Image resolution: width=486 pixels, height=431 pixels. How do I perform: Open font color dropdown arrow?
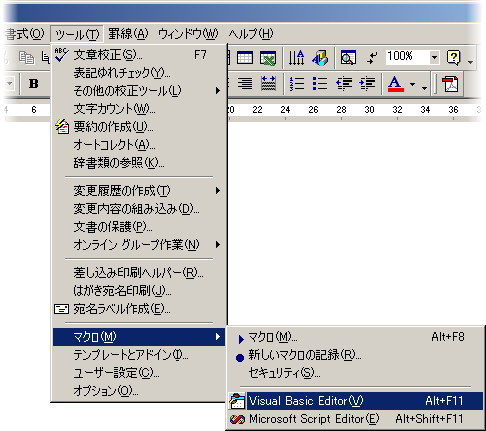coord(412,84)
